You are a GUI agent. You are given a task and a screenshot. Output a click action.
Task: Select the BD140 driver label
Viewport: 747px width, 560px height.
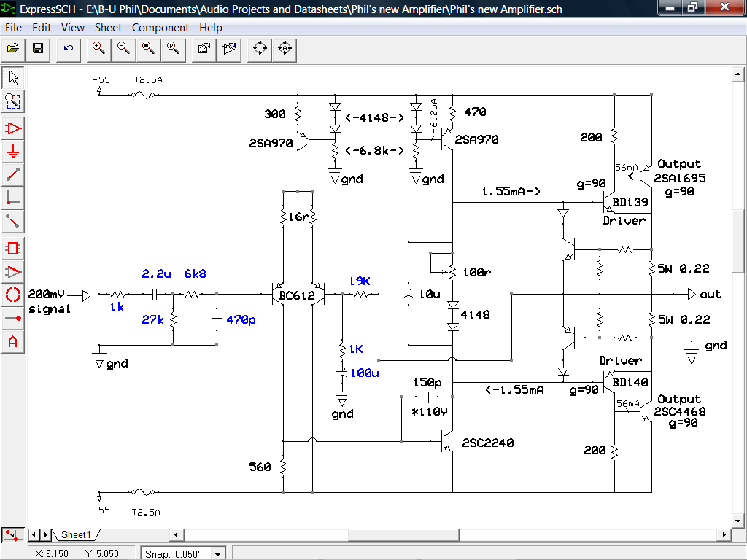[x=630, y=382]
